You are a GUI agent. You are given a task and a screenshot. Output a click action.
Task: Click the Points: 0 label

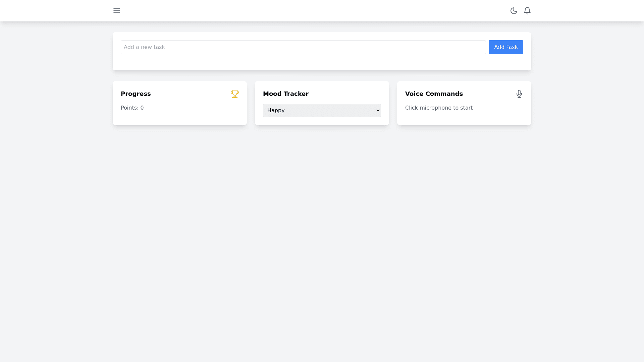[132, 108]
